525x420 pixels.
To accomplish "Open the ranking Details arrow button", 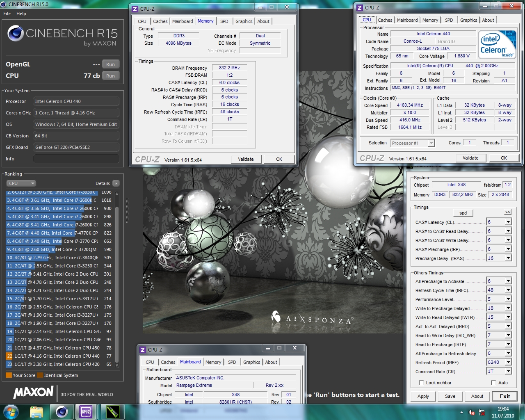I will click(116, 183).
